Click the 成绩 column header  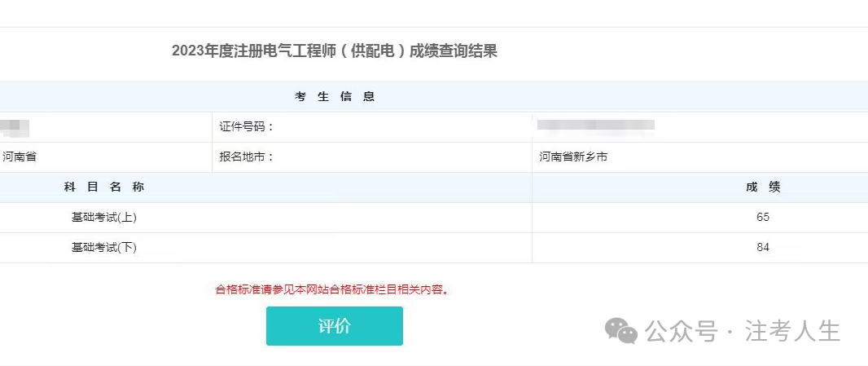pyautogui.click(x=762, y=187)
